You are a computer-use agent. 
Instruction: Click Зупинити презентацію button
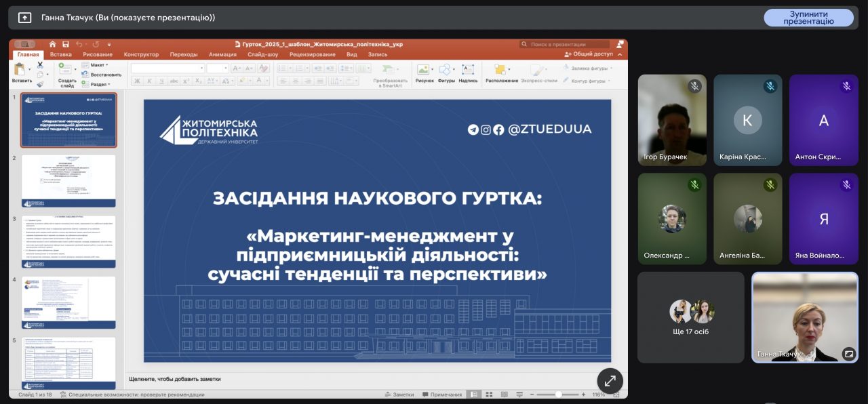808,18
